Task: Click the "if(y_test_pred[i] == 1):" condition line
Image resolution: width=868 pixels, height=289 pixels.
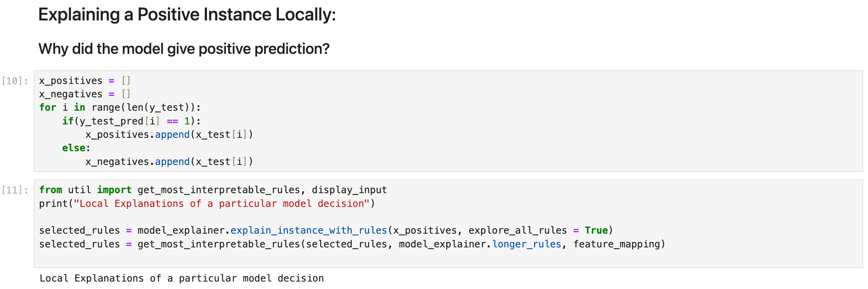Action: click(131, 121)
